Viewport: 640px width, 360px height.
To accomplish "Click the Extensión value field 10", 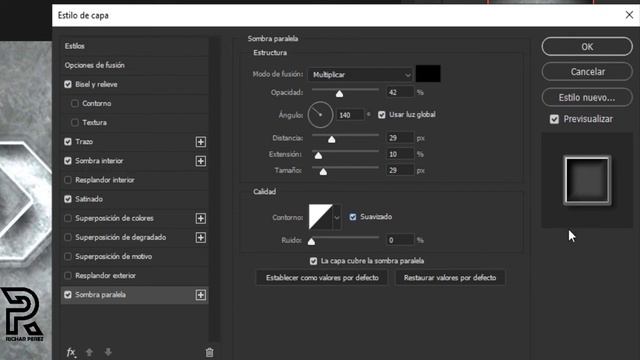I will click(x=399, y=154).
